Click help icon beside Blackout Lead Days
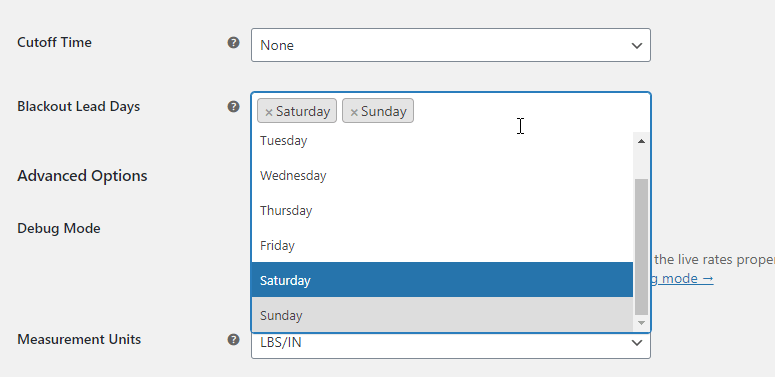Screen dimensions: 775x377 pyautogui.click(x=233, y=107)
